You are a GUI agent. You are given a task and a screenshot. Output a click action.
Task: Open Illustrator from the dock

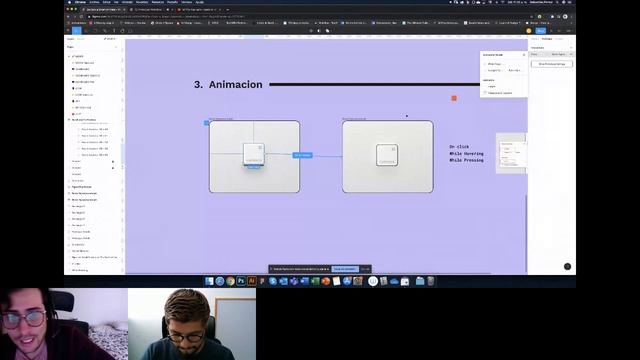pos(252,281)
